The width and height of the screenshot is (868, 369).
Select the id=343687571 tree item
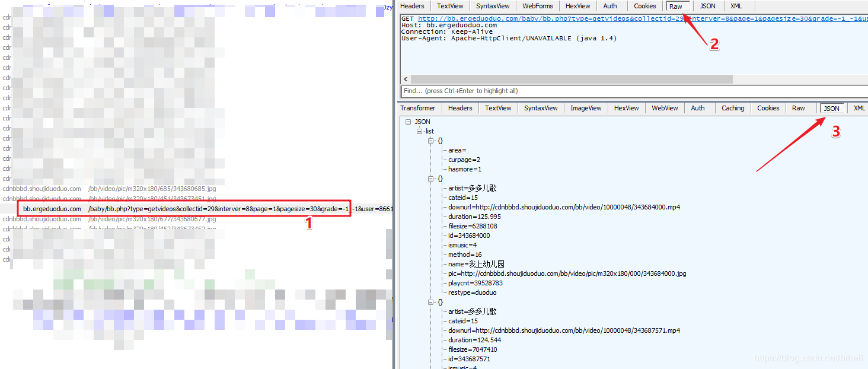(469, 359)
